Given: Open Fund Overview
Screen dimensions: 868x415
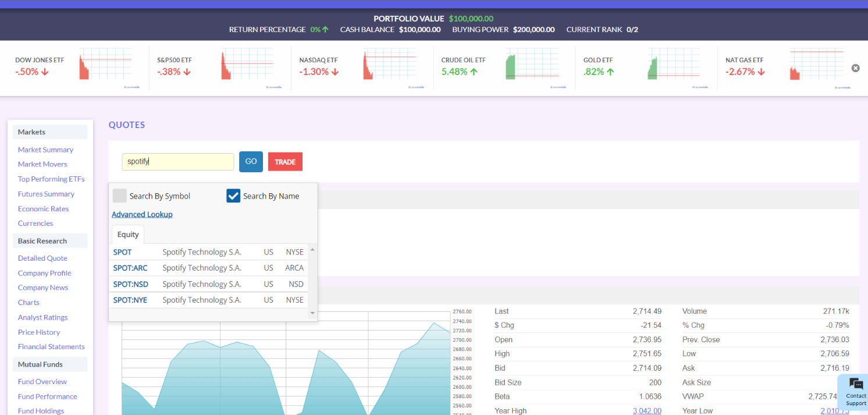Looking at the screenshot, I should coord(42,381).
